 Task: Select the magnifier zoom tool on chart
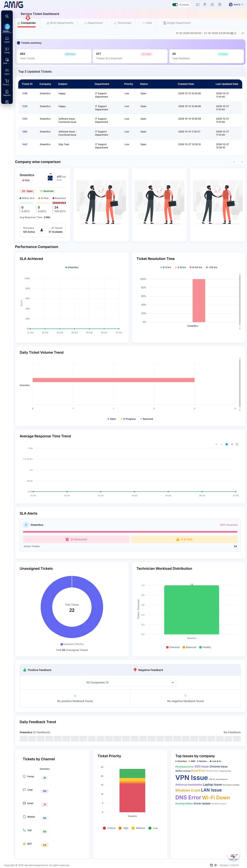227,444
